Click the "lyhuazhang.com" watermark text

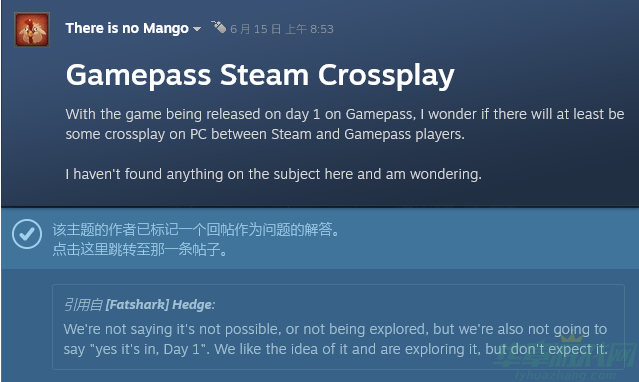566,375
